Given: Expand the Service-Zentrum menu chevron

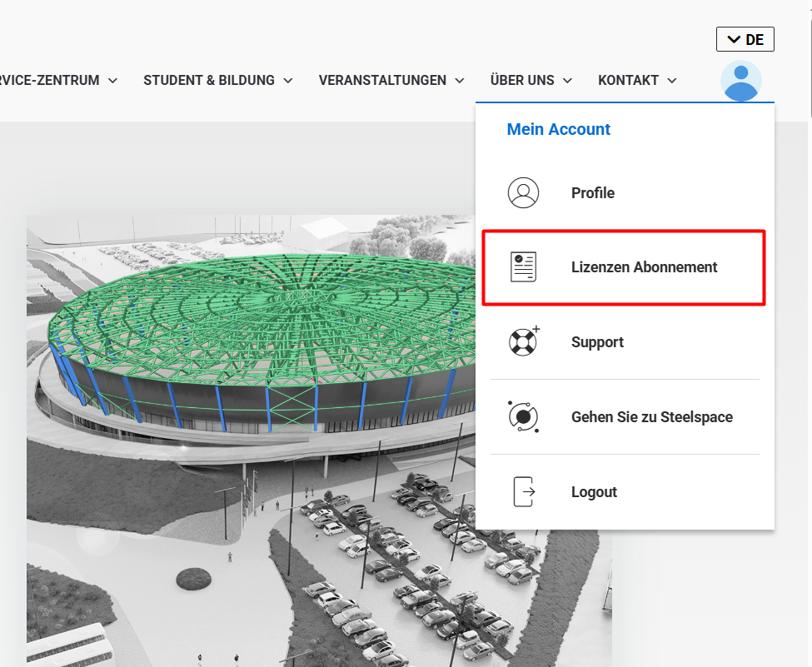Looking at the screenshot, I should [112, 81].
